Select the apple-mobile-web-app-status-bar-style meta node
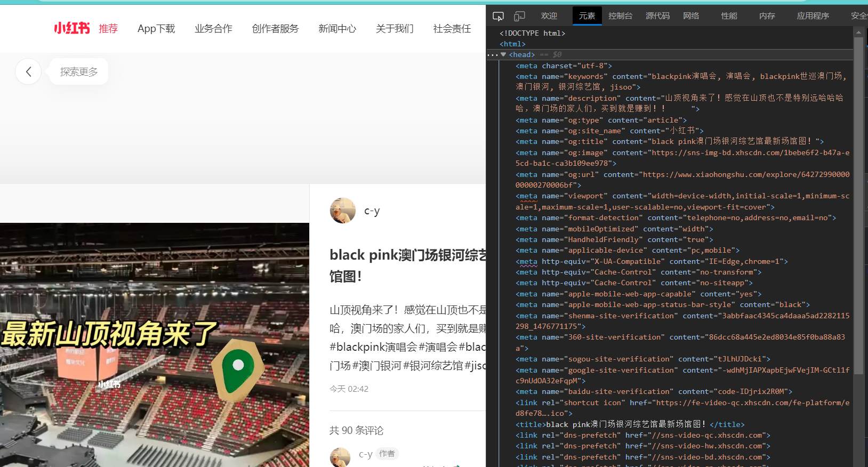 pyautogui.click(x=663, y=304)
